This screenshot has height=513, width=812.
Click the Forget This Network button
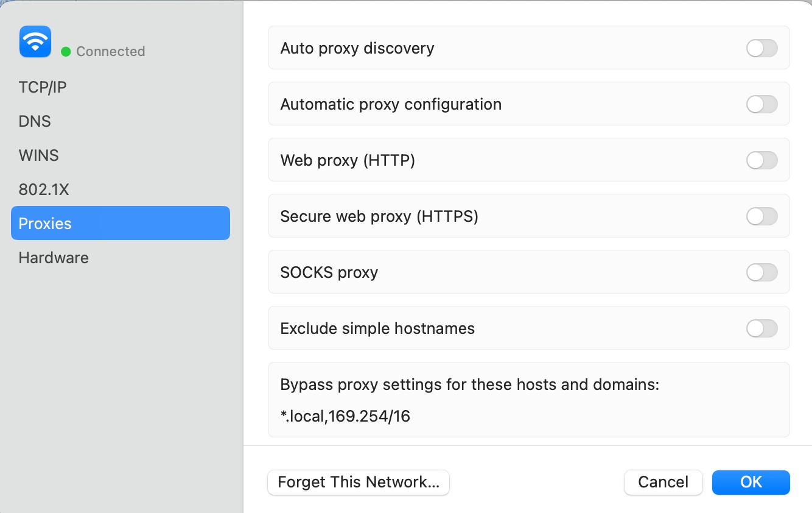pyautogui.click(x=358, y=483)
